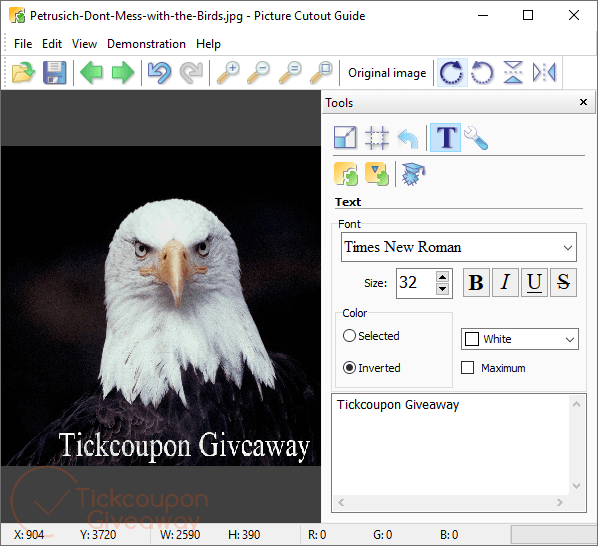Redo the action with gray arrow

point(191,72)
